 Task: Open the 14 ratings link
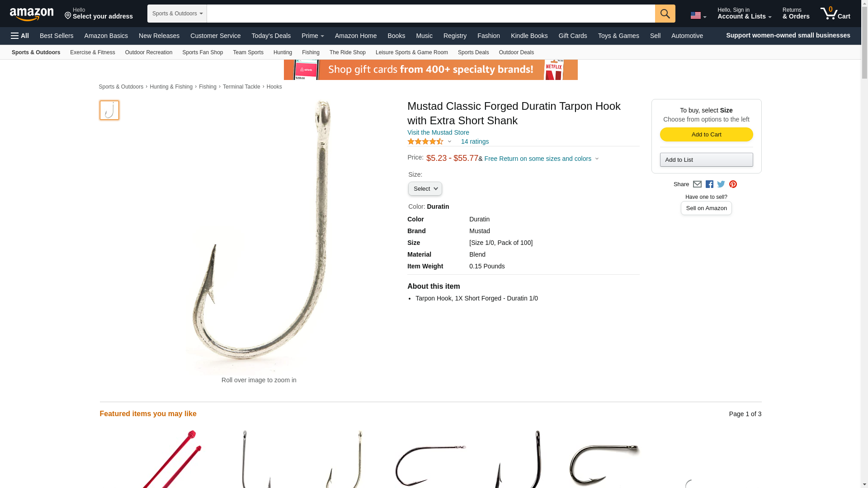(x=475, y=141)
